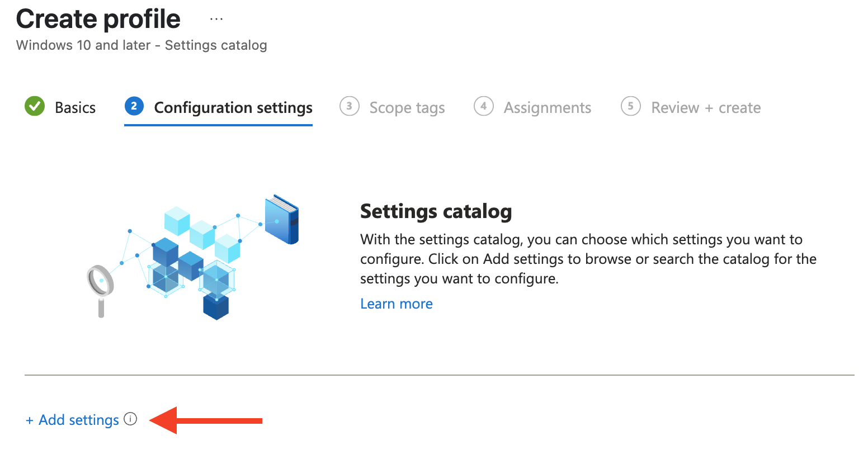
Task: Open the Scope tags step
Action: (407, 107)
